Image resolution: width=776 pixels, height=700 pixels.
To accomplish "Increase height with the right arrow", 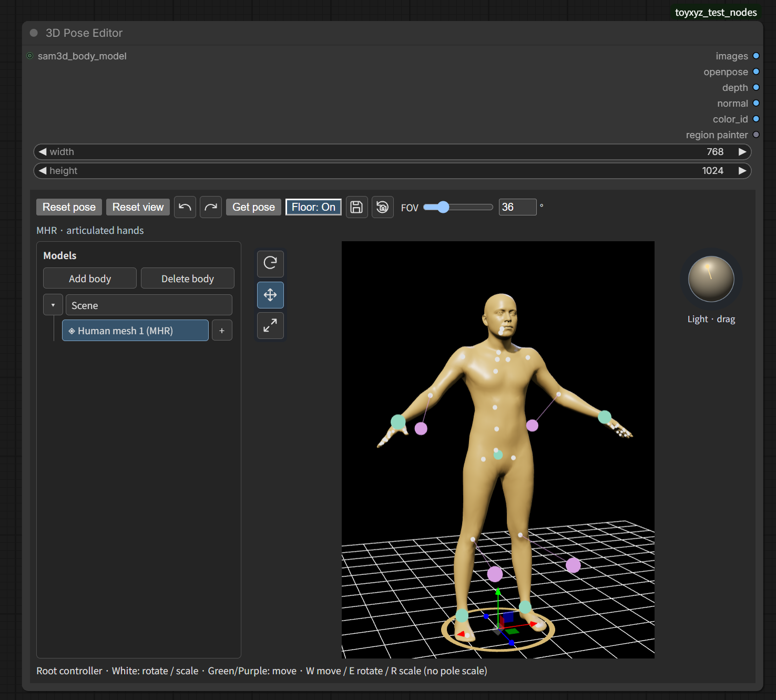I will tap(742, 171).
